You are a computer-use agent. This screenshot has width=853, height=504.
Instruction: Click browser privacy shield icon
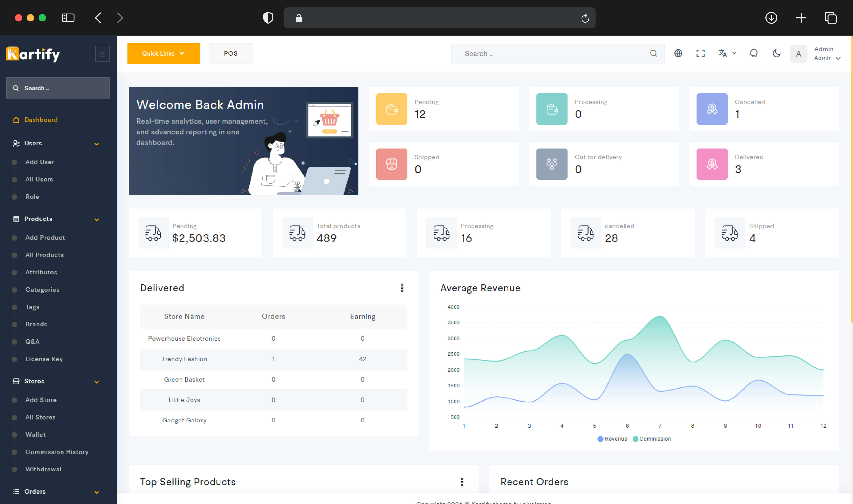(268, 18)
